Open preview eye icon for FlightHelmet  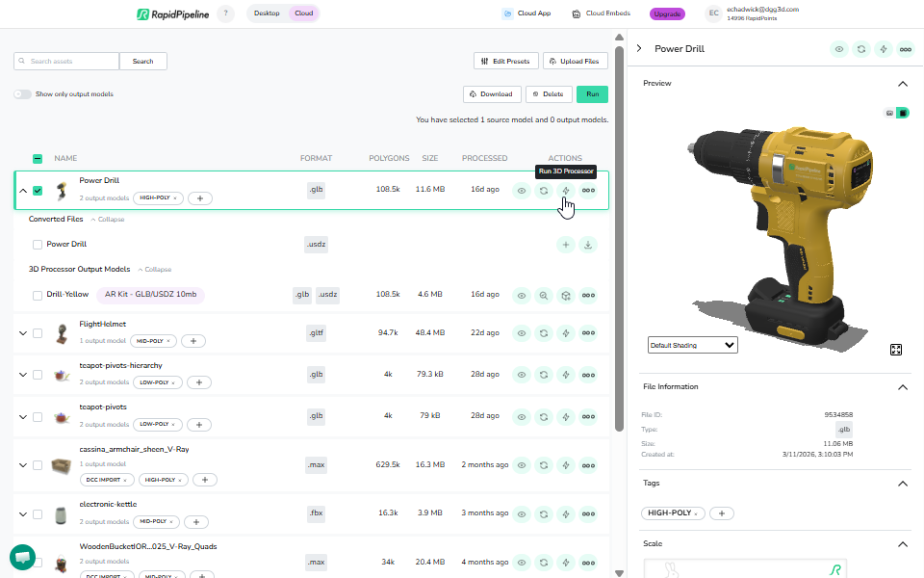pos(521,332)
